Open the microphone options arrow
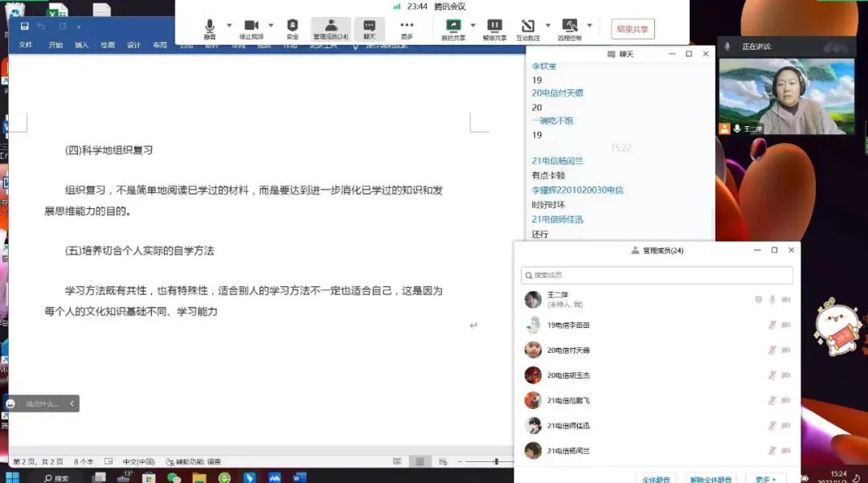Image resolution: width=868 pixels, height=483 pixels. point(229,26)
